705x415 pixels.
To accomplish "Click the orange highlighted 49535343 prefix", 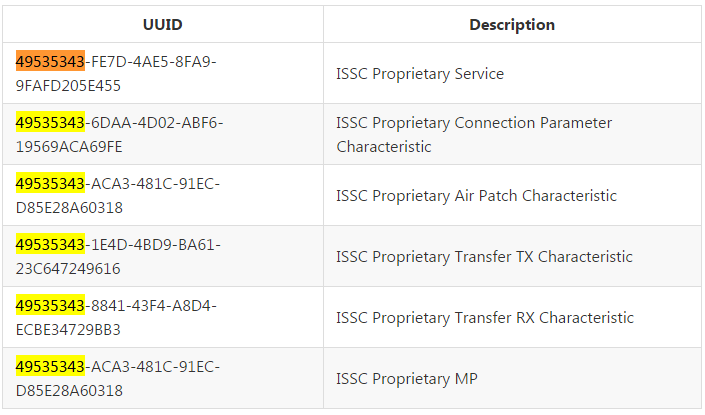I will pos(51,62).
